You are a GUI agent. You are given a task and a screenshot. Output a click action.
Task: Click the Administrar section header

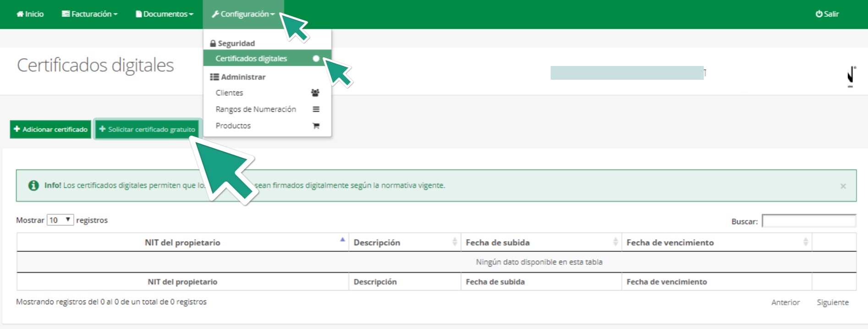237,77
